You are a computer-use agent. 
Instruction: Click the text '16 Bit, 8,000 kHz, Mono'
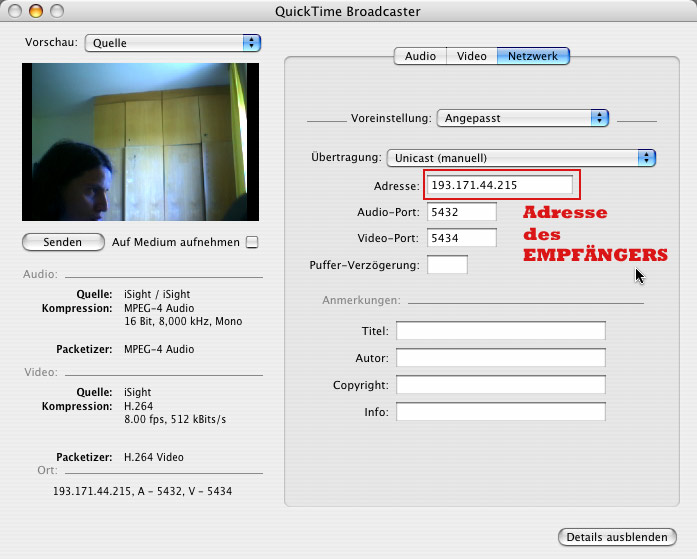[x=183, y=321]
